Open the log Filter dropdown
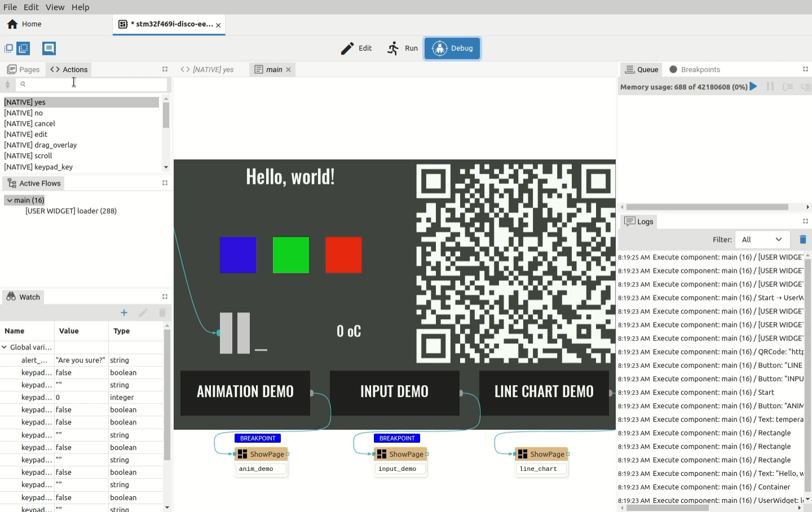 [763, 240]
